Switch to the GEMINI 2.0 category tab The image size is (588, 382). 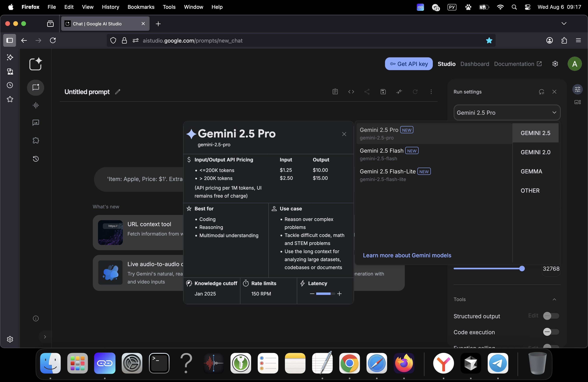coord(535,152)
